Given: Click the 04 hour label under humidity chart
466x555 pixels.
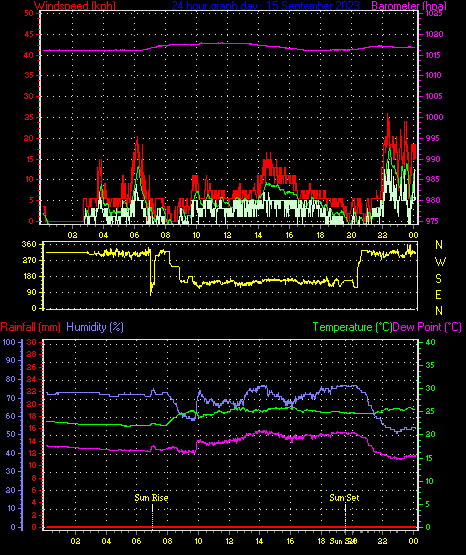Looking at the screenshot, I should 106,541.
